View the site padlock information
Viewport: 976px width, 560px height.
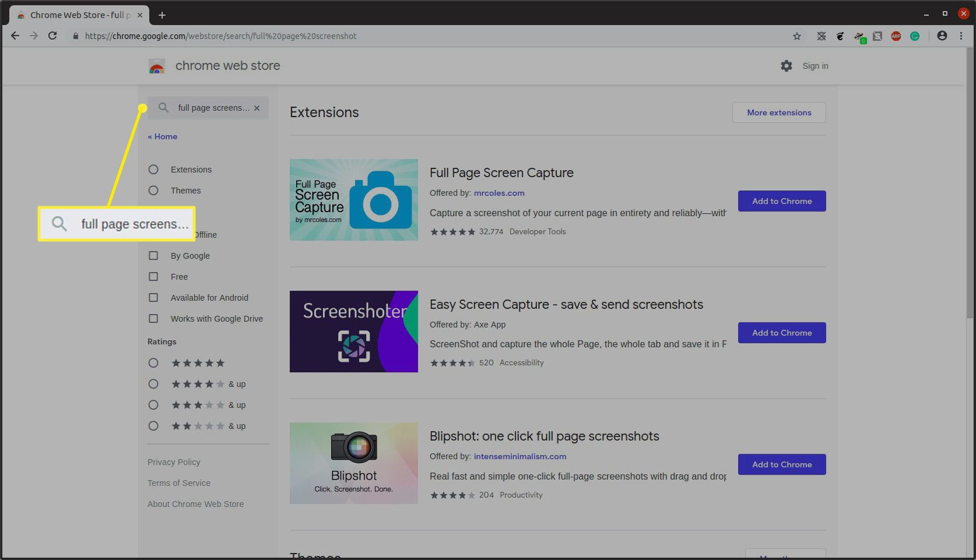point(75,36)
